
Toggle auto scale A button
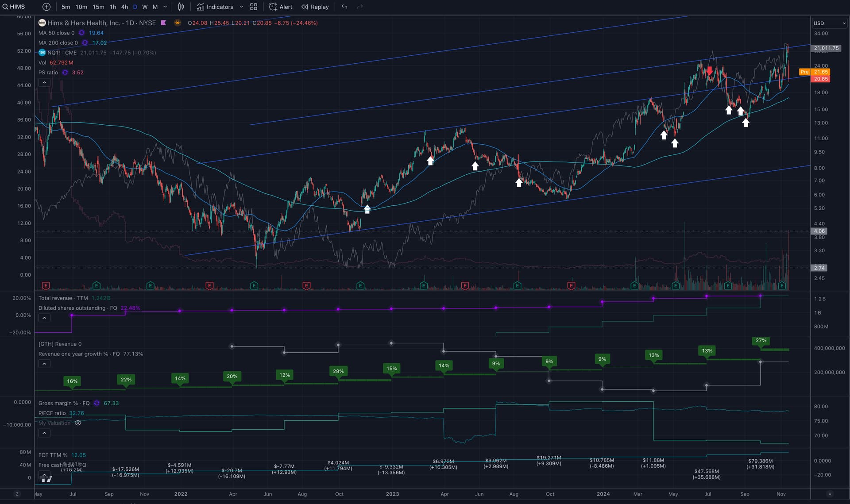(830, 494)
